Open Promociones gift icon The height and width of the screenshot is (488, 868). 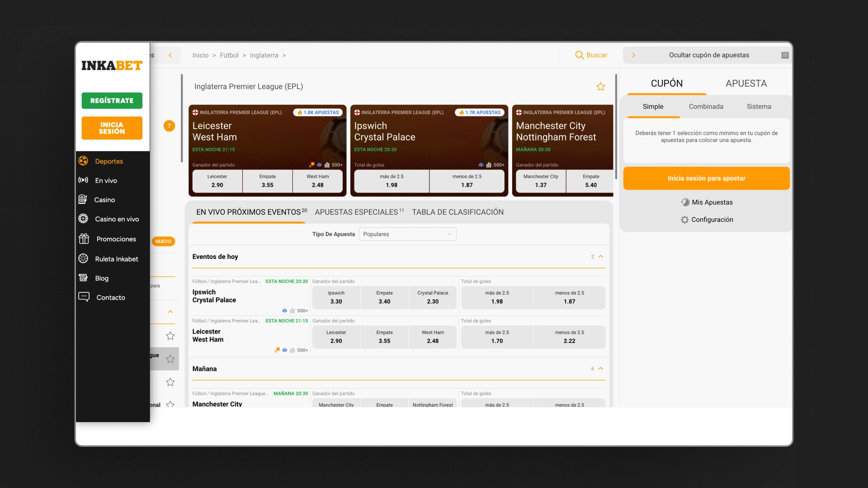point(84,239)
